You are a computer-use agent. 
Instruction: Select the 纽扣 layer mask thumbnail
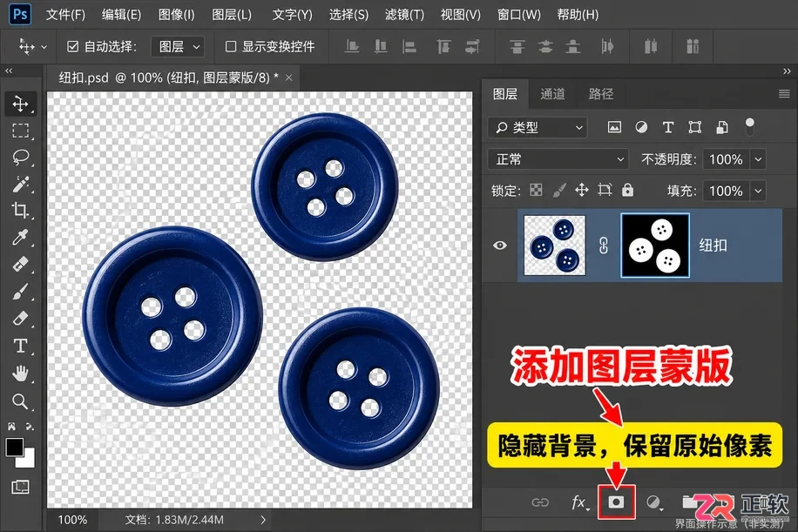[x=655, y=246]
